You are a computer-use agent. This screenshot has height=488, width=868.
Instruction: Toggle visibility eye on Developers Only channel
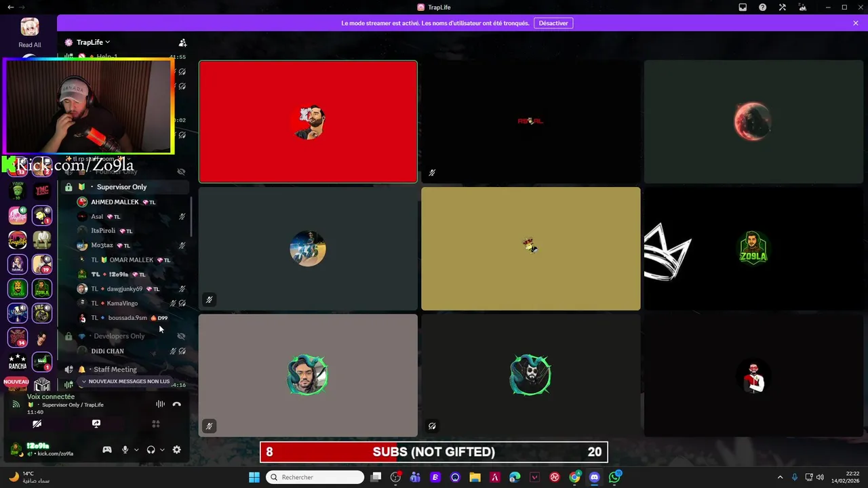click(x=181, y=336)
